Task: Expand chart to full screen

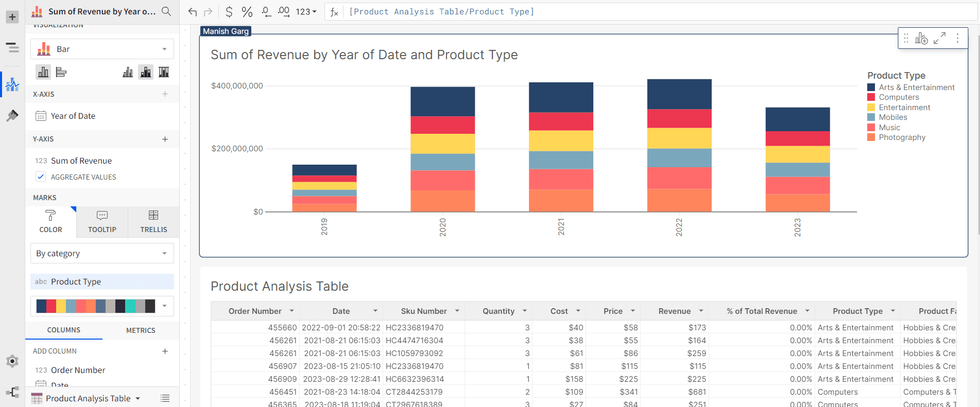Action: [x=939, y=38]
